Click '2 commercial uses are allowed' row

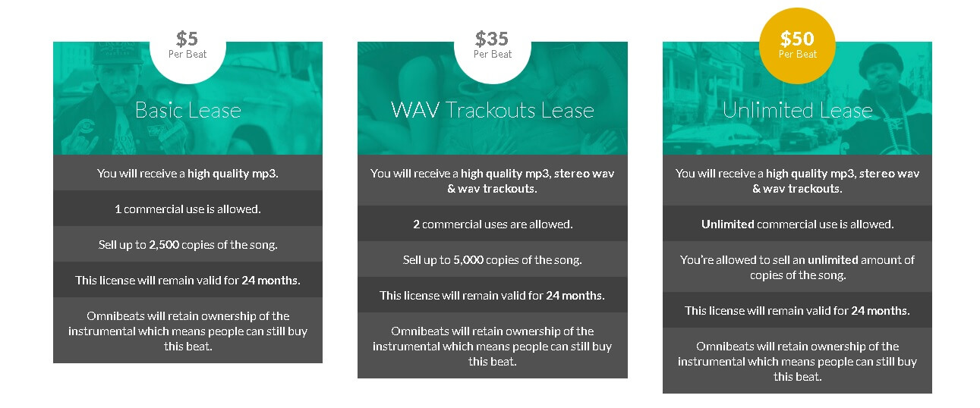tap(493, 224)
